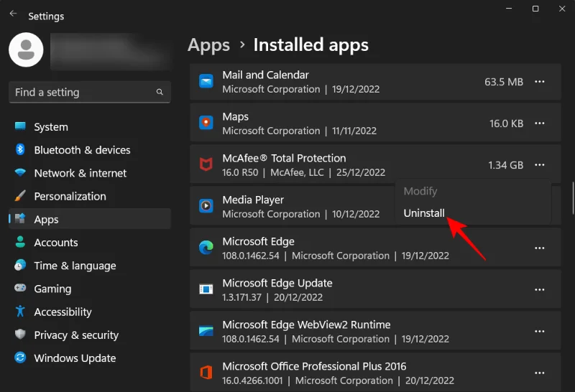The height and width of the screenshot is (392, 575).
Task: Select Uninstall in the context menu
Action: tap(424, 213)
